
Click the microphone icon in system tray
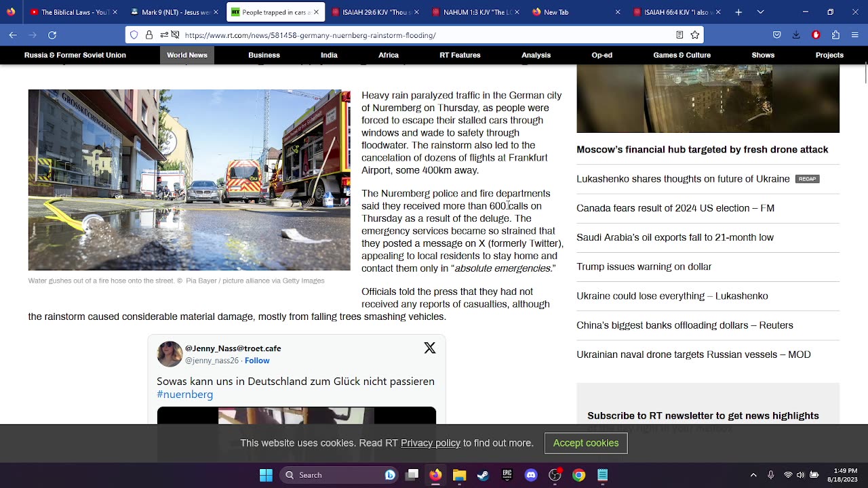click(770, 475)
